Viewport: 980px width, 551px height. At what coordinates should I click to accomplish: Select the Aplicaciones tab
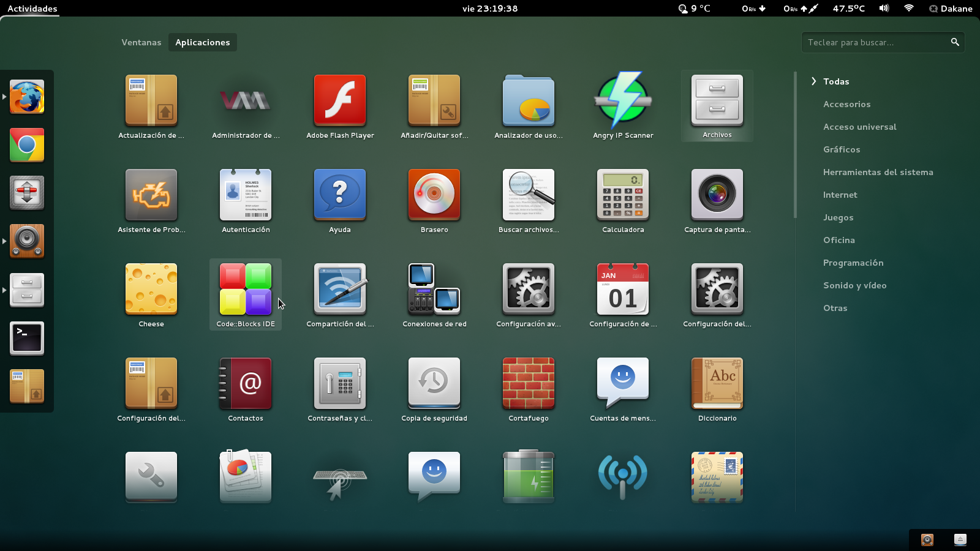point(203,42)
